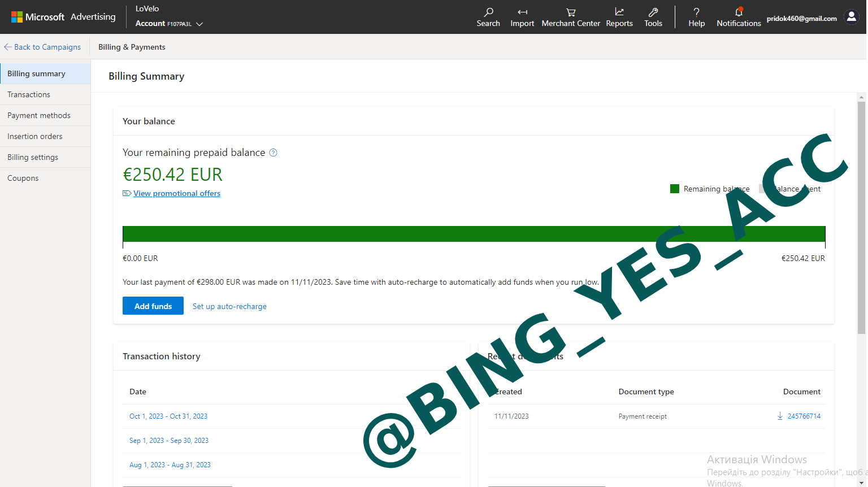The height and width of the screenshot is (487, 868).
Task: Open the Reports chart icon
Action: coord(619,12)
